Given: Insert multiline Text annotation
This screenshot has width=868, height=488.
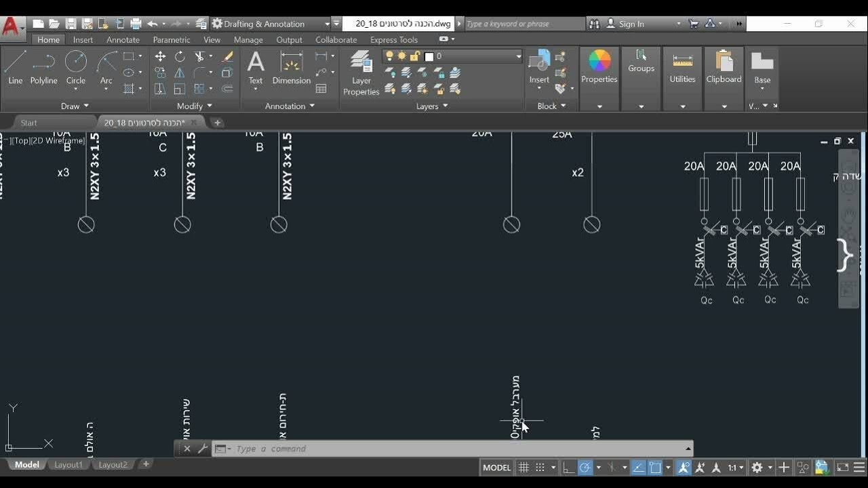Looking at the screenshot, I should 256,68.
